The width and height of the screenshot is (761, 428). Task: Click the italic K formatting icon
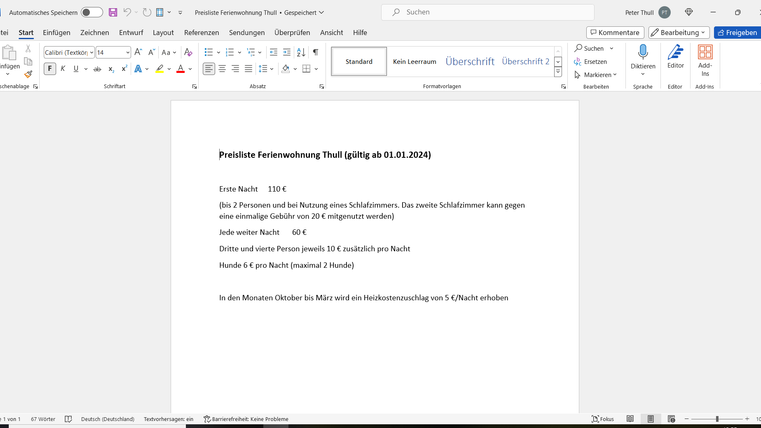63,69
